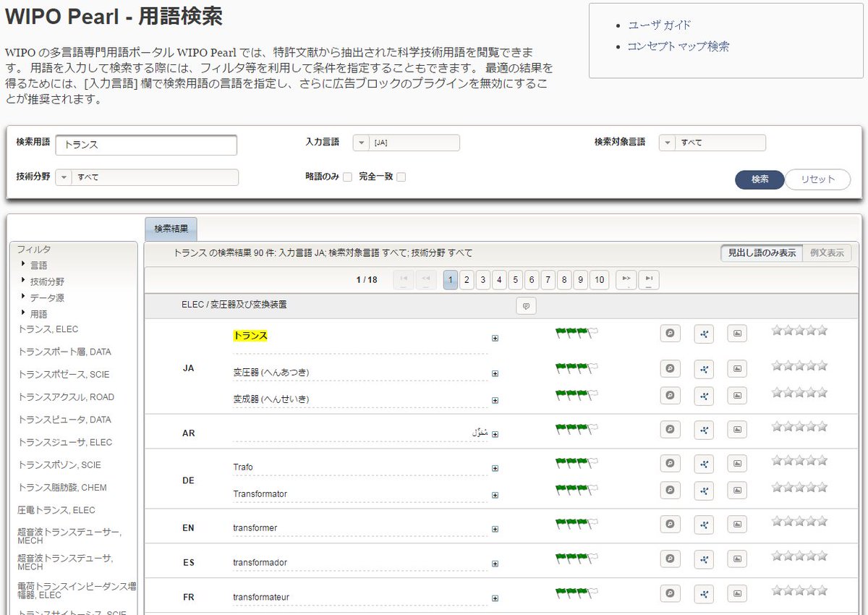This screenshot has width=868, height=615.
Task: Open concept map icon in the AR row
Action: coord(704,430)
